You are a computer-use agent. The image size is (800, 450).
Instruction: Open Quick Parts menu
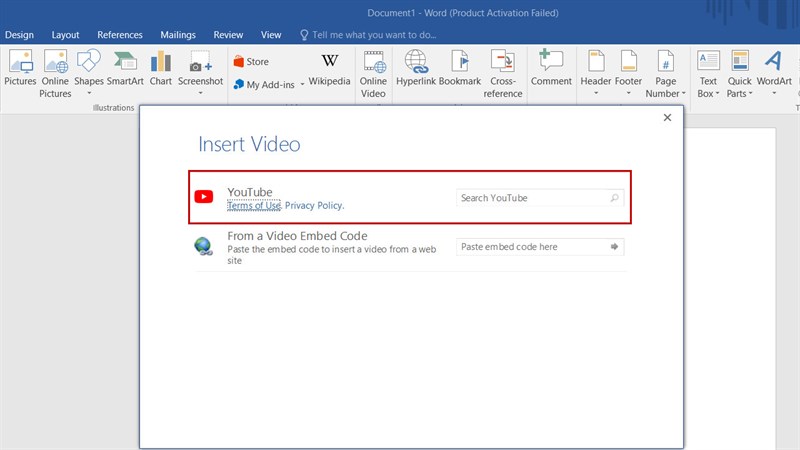739,74
